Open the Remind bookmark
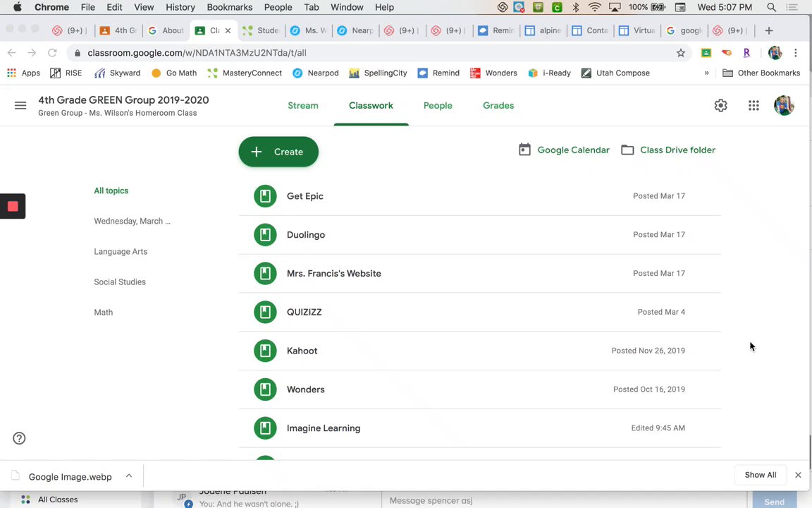This screenshot has height=508, width=812. [438, 73]
